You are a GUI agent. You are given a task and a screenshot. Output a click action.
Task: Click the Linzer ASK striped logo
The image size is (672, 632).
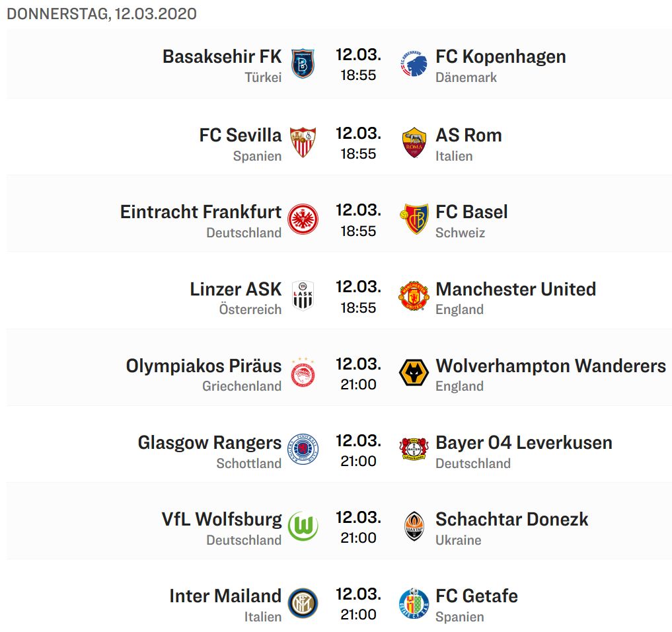(303, 296)
